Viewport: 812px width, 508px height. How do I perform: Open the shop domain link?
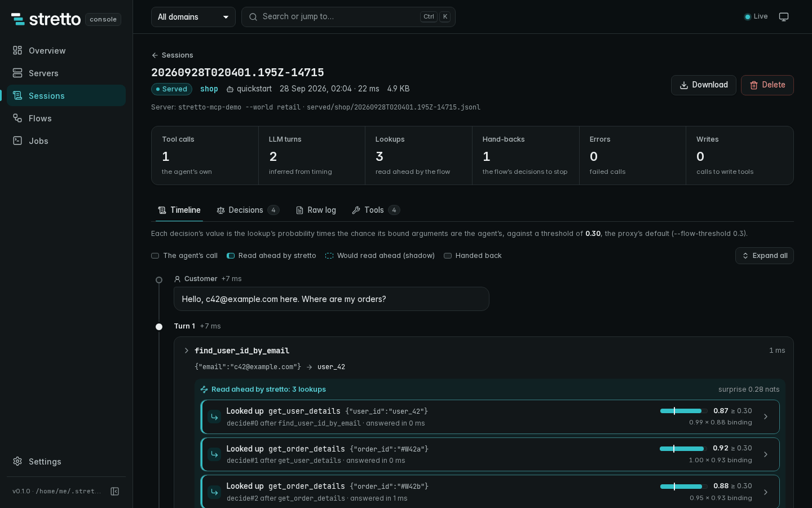click(209, 89)
